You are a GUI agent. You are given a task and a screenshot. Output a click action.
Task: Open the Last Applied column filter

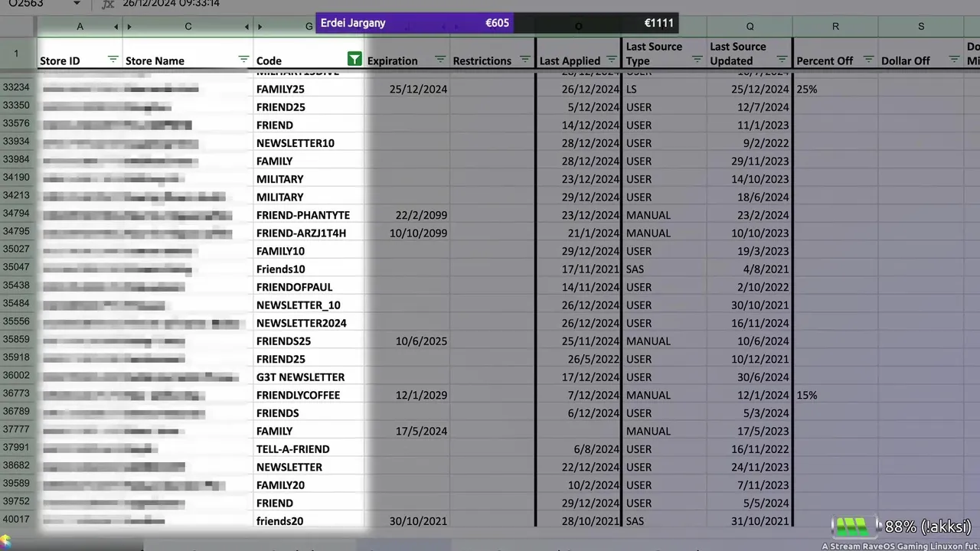(x=612, y=59)
